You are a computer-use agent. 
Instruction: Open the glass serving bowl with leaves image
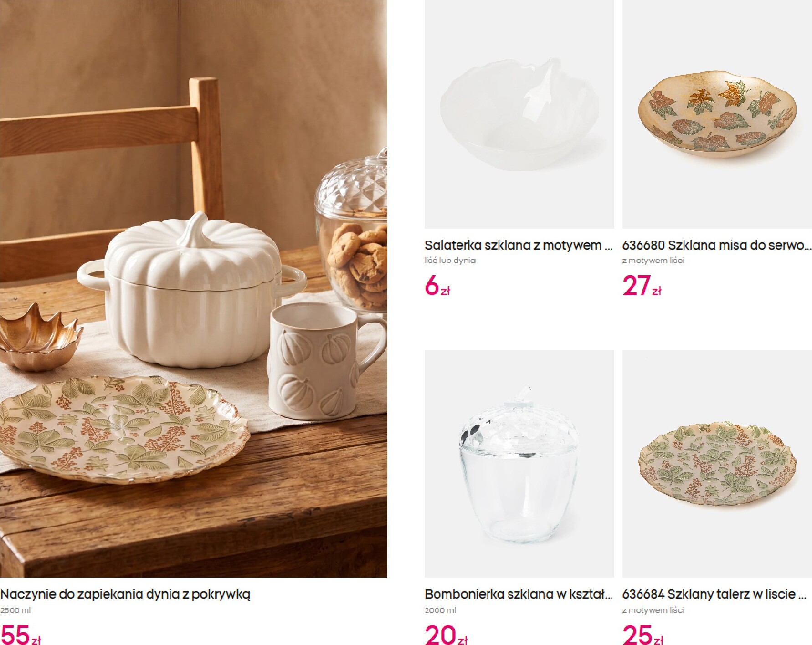click(717, 114)
